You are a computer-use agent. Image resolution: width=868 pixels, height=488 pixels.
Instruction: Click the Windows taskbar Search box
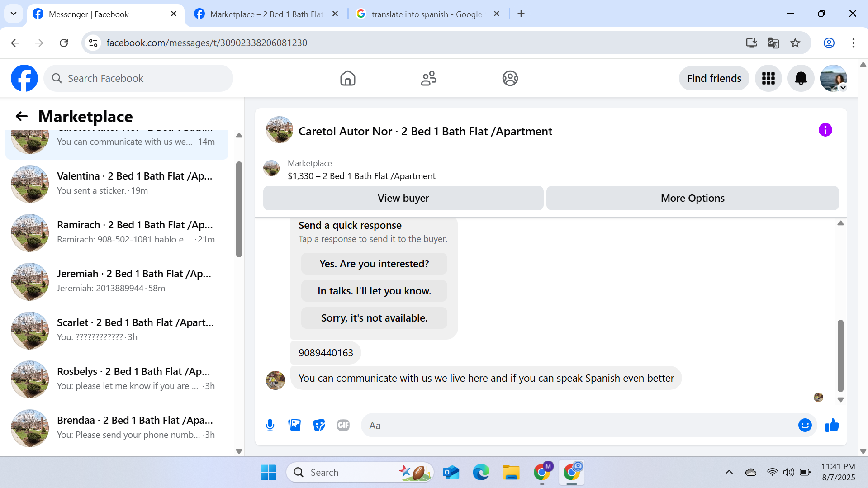360,472
